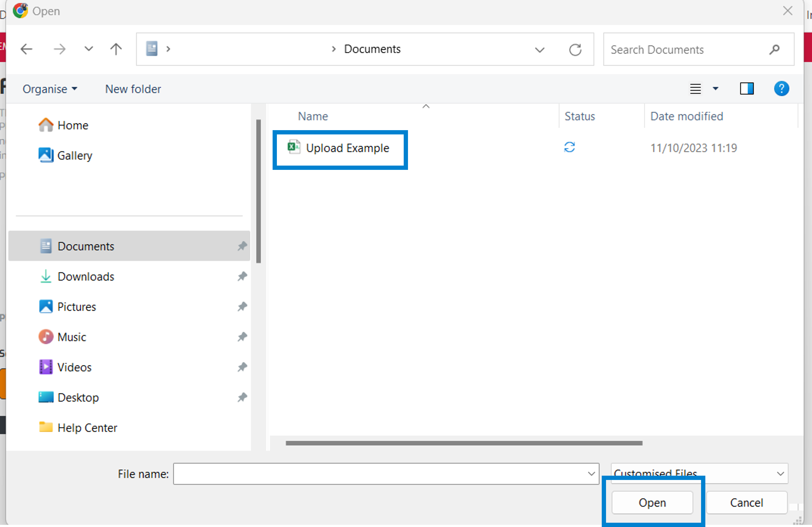Viewport: 812px width, 527px height.
Task: Click the date 11/10/2023 11:19
Action: coord(694,148)
